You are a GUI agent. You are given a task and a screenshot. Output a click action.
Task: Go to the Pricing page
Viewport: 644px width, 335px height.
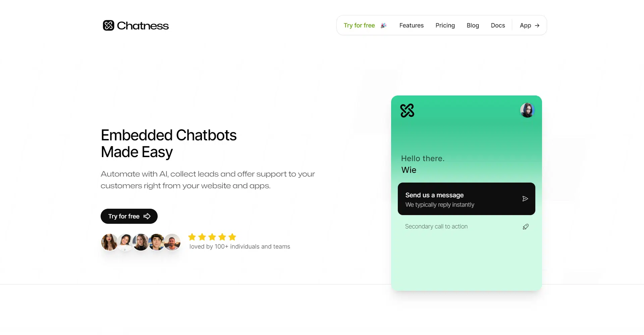[x=445, y=25]
